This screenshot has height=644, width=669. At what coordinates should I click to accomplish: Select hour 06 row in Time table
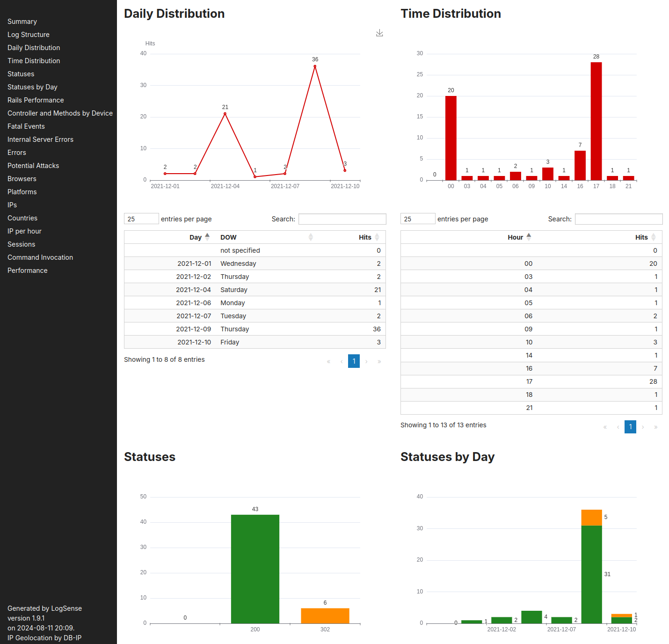531,316
